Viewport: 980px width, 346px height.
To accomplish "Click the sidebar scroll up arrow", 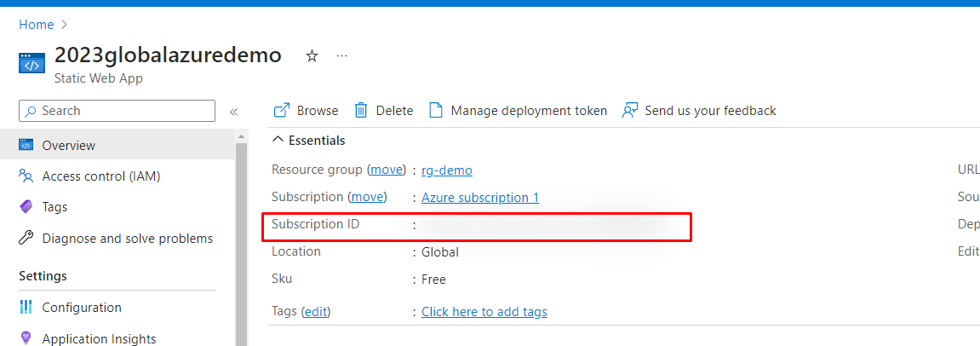I will coord(241,136).
